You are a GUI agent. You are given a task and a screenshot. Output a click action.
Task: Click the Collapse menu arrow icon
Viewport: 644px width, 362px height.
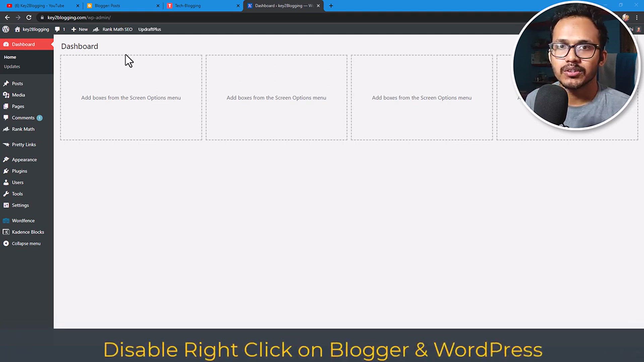(x=6, y=243)
